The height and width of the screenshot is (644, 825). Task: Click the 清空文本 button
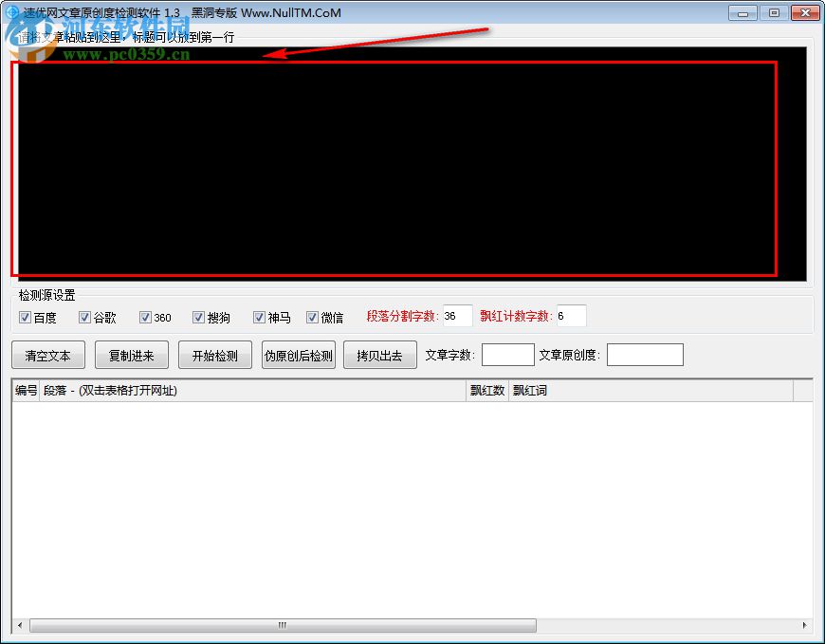pos(47,355)
